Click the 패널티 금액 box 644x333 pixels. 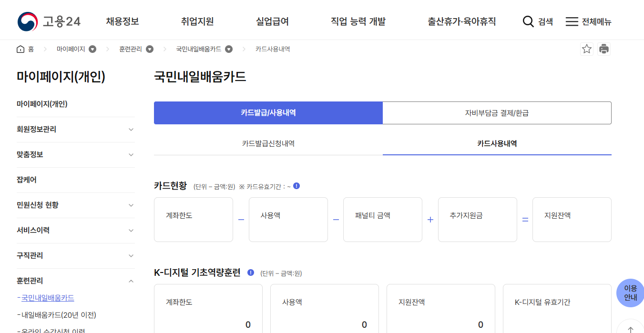383,220
